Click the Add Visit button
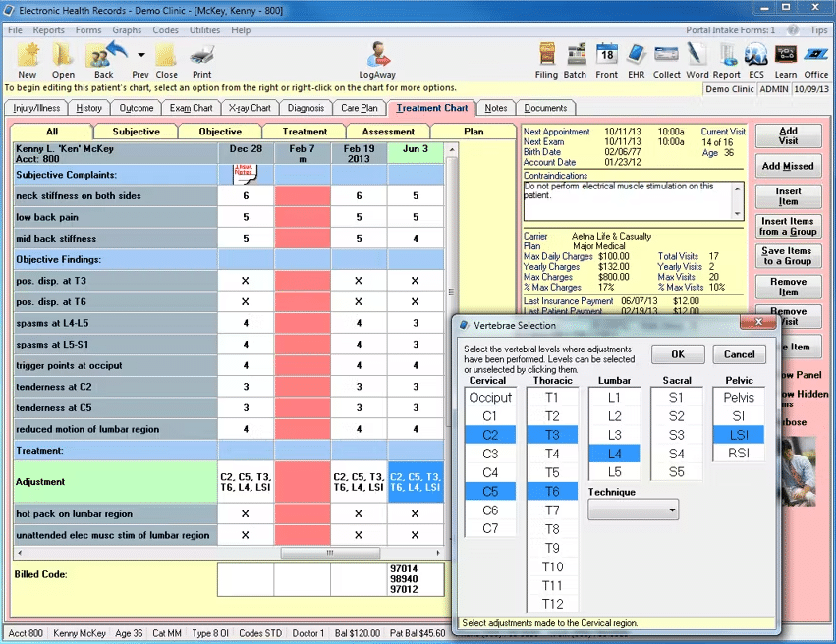Screen dimensions: 836x644 pyautogui.click(x=788, y=135)
